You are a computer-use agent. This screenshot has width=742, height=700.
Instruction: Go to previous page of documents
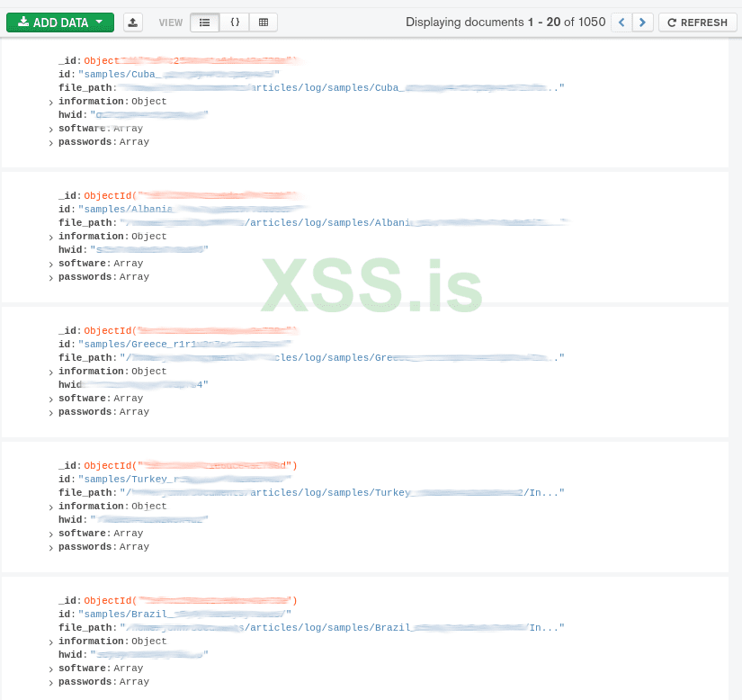(621, 22)
